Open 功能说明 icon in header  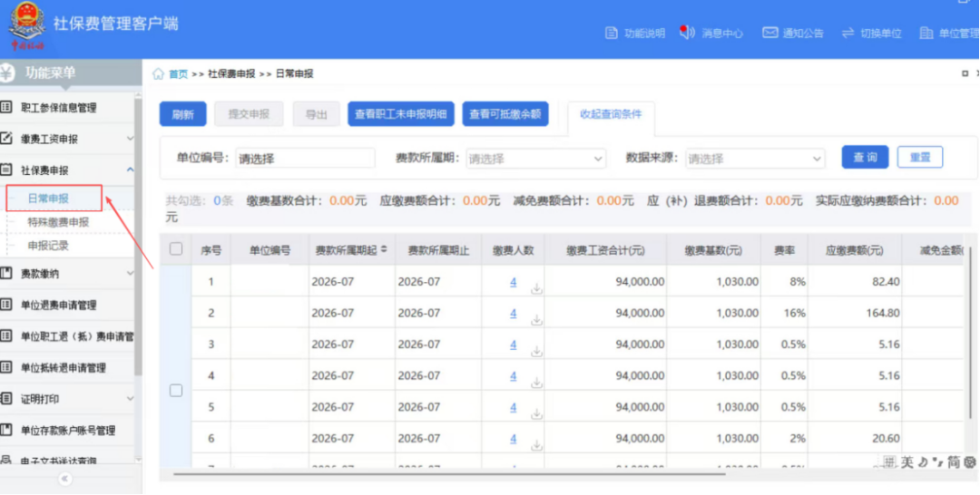point(612,33)
